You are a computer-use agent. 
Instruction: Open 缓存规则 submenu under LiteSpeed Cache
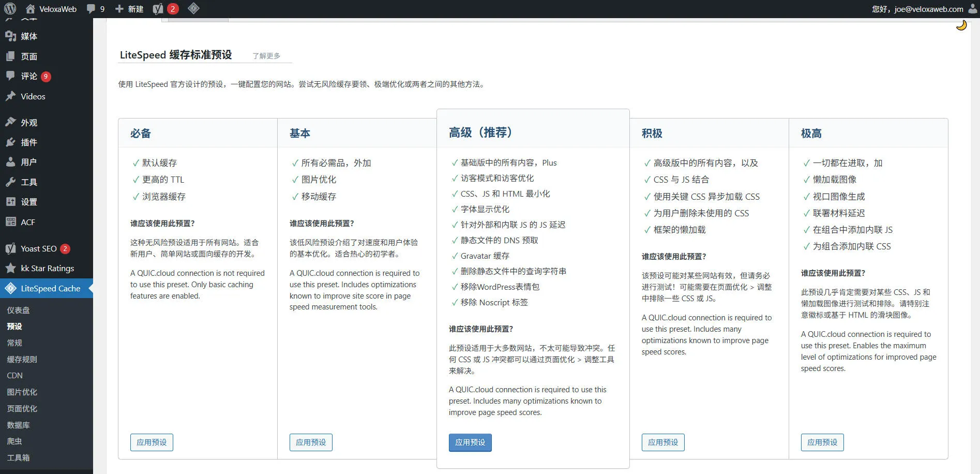point(22,359)
